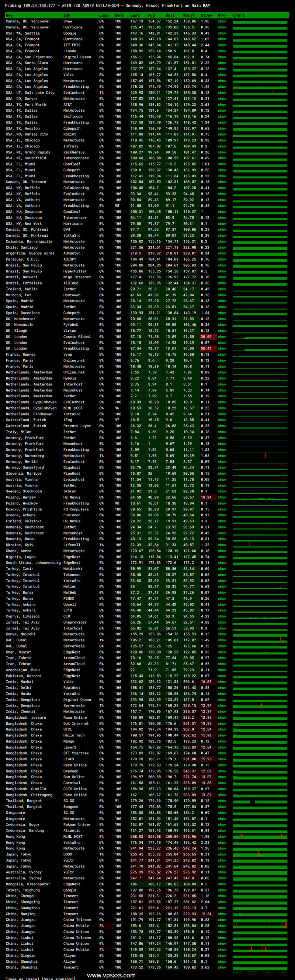Show MTR for Toronto NetActuate row
The height and width of the screenshot is (980, 295).
pos(222,182)
